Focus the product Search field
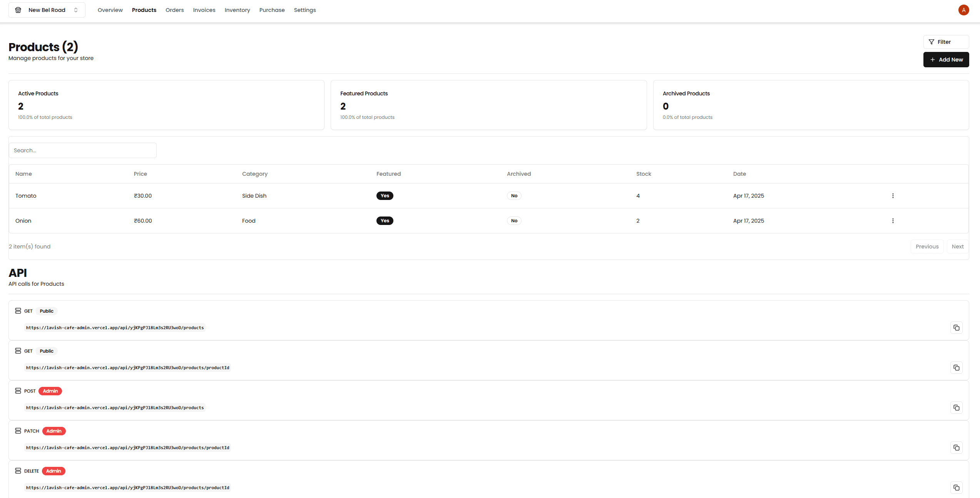The width and height of the screenshot is (980, 498). [x=83, y=150]
